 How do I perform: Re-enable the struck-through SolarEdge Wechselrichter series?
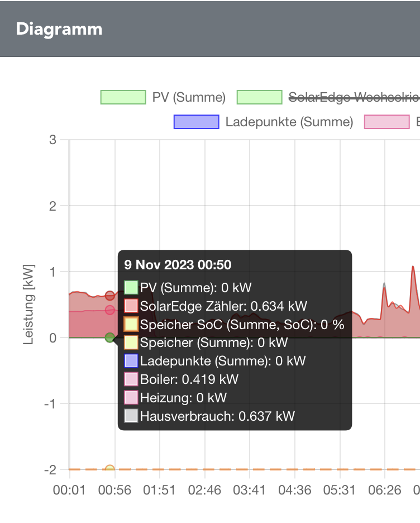[353, 97]
